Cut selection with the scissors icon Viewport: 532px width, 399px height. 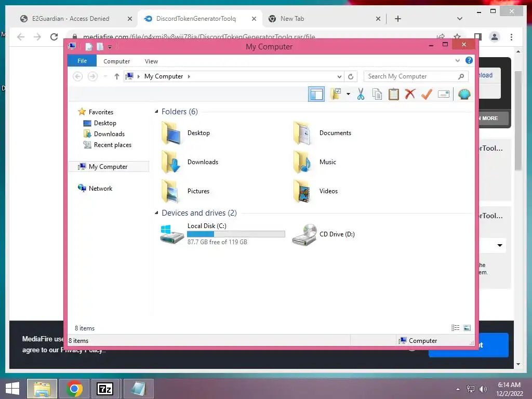coord(361,94)
